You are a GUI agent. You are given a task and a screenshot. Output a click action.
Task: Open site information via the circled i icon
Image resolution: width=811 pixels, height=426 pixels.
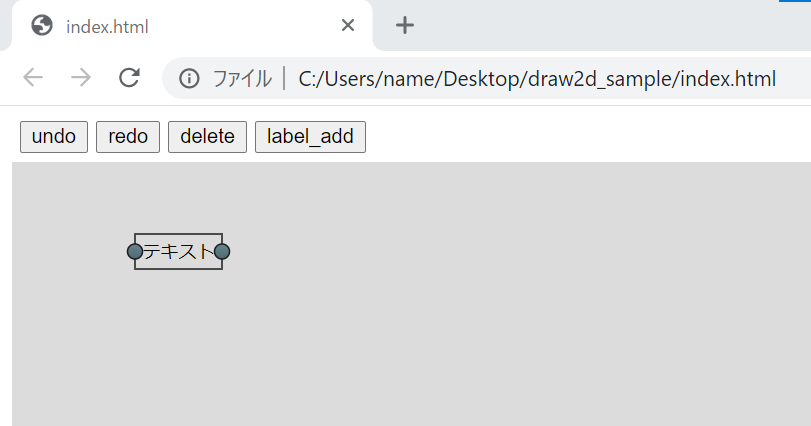pyautogui.click(x=189, y=79)
